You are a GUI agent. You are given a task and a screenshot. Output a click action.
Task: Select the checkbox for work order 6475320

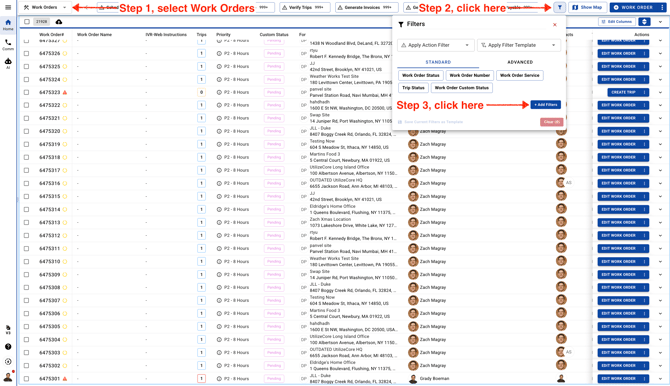pos(26,131)
